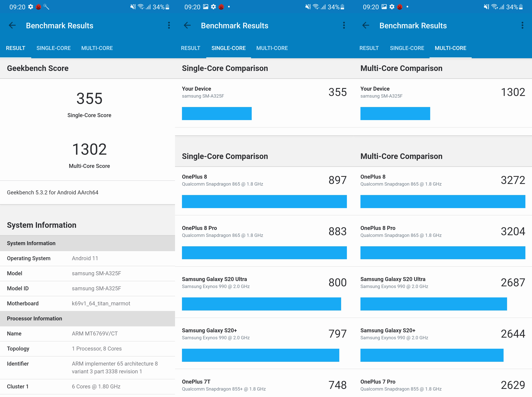Tap Your Device bar in Multi-Core comparison

point(395,113)
